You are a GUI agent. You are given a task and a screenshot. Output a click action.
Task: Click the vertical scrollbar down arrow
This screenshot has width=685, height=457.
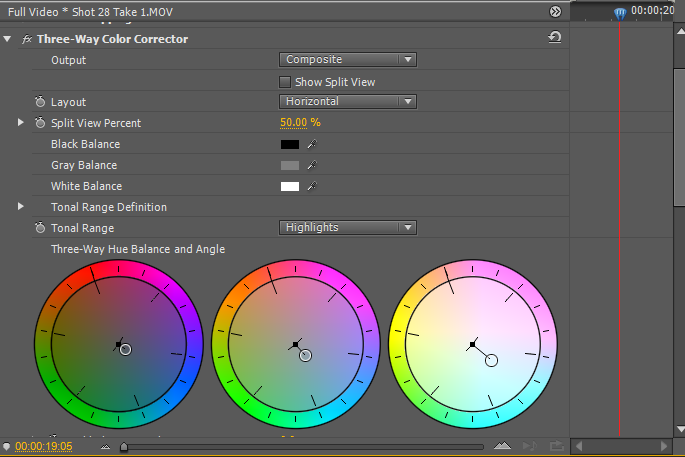pyautogui.click(x=681, y=429)
